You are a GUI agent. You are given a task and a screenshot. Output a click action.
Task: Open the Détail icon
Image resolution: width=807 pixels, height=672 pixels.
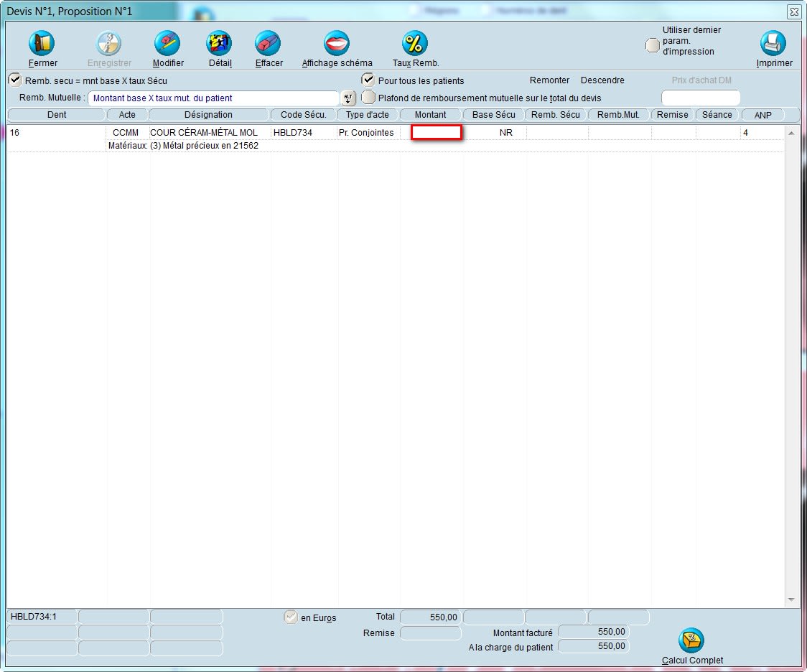(x=220, y=45)
